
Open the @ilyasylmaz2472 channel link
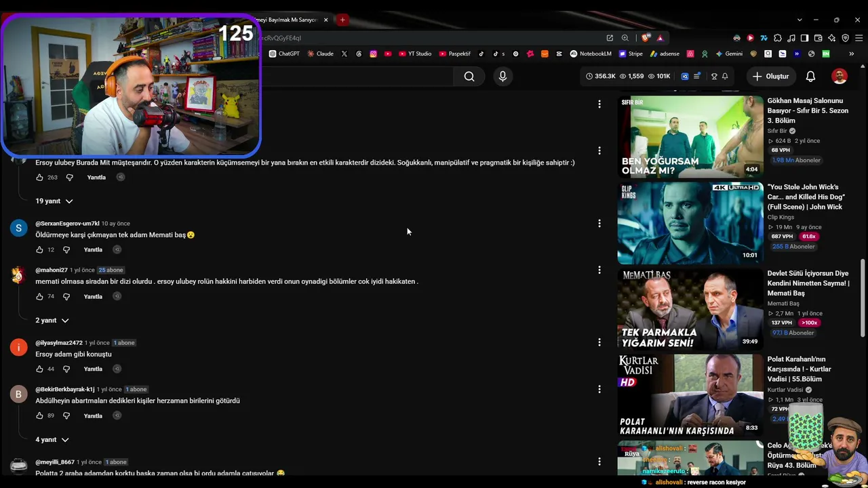click(x=59, y=343)
